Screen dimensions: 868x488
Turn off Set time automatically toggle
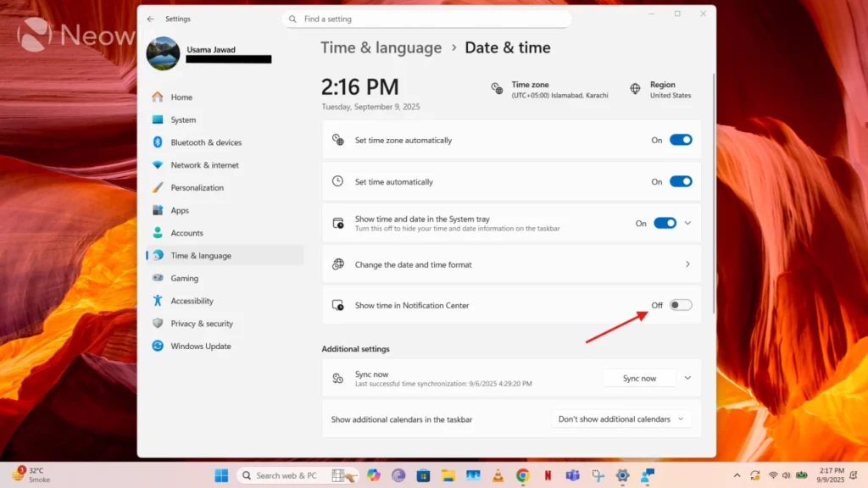[681, 181]
